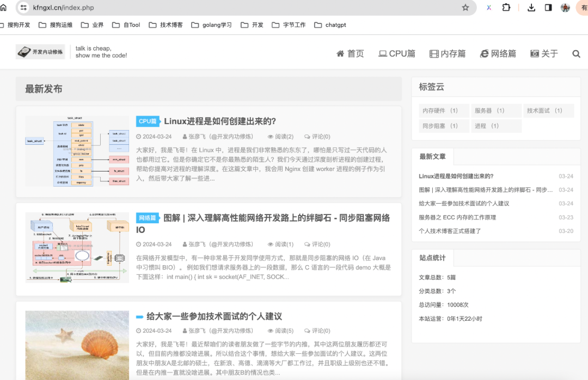Open the seashell beach article thumbnail

tap(77, 345)
